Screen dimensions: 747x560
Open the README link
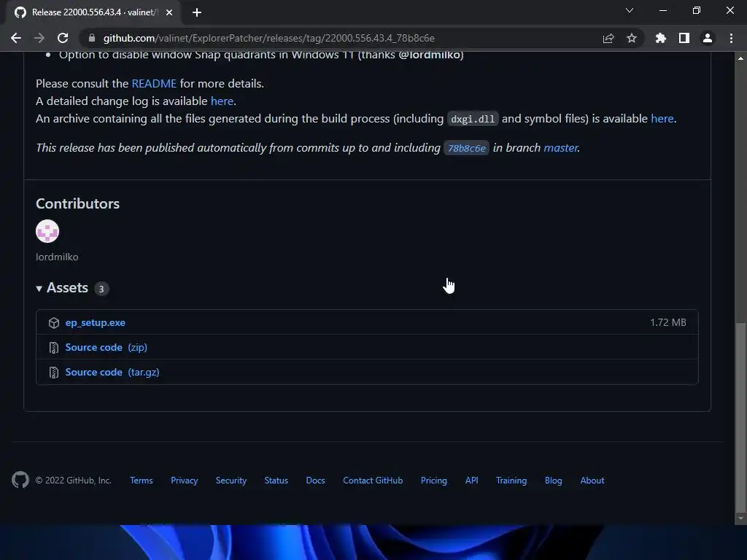click(154, 83)
